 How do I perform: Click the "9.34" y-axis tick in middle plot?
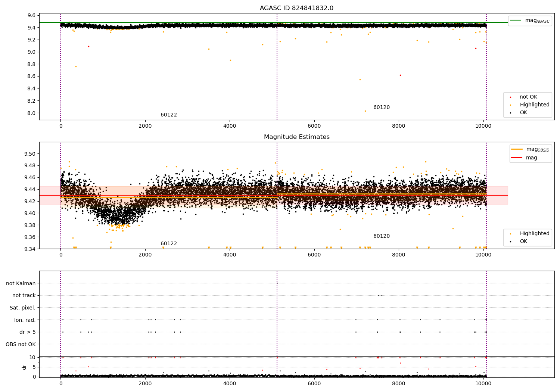[30, 249]
